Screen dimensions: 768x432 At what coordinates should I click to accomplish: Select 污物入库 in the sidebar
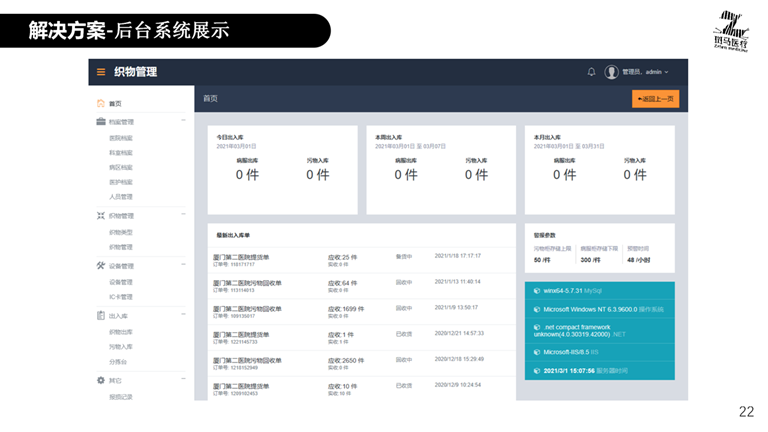tap(120, 347)
